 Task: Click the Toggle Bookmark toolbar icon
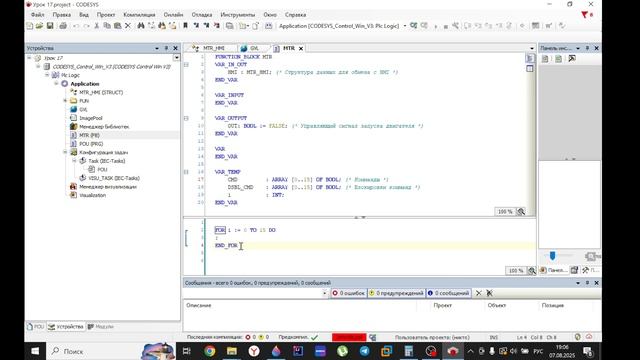pos(185,26)
